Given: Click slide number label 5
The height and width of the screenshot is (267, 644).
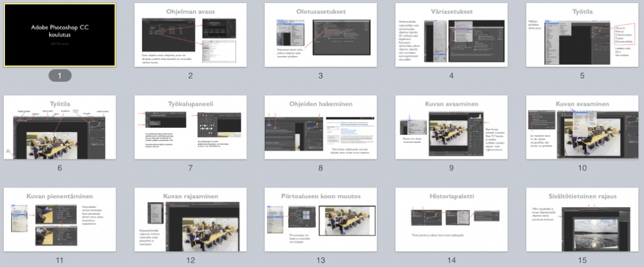Looking at the screenshot, I should (582, 76).
